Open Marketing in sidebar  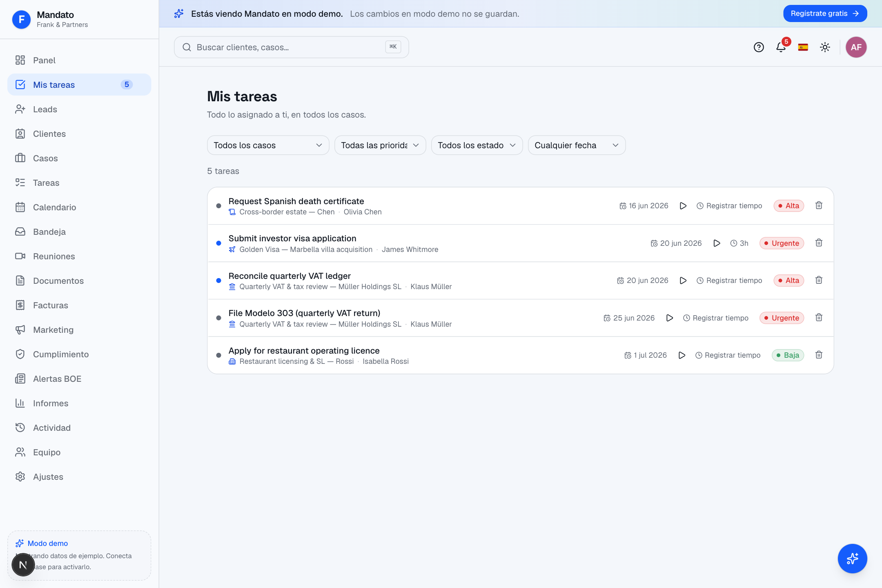pos(79,330)
